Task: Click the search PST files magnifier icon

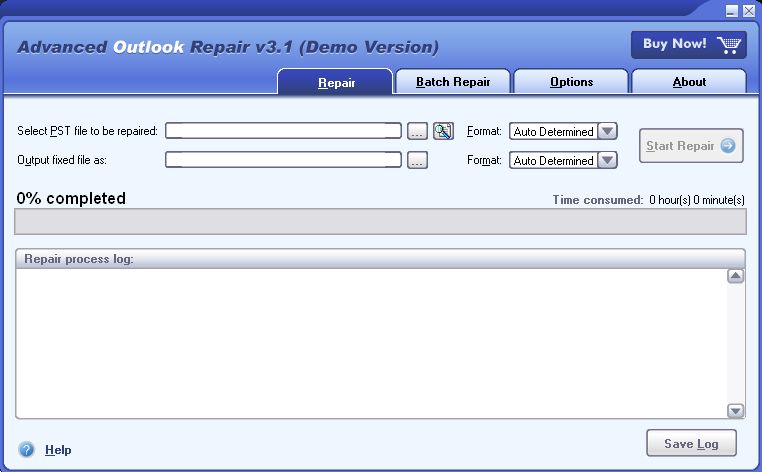Action: pos(443,131)
